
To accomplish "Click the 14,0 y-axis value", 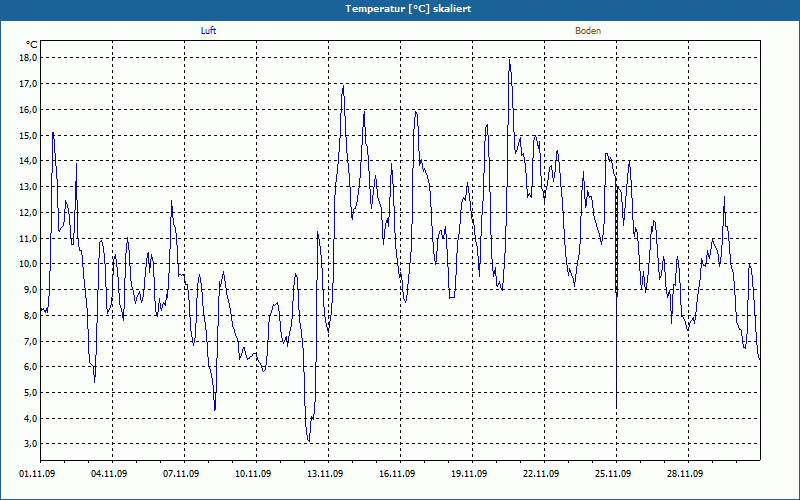I will coord(28,161).
